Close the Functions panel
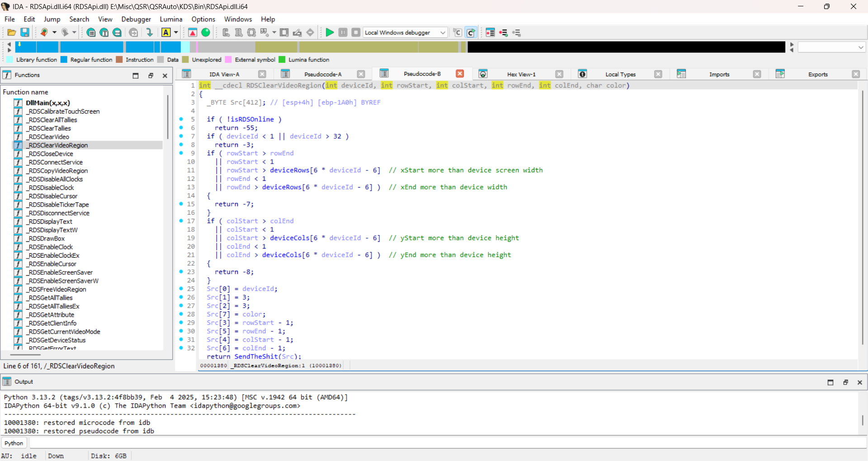 pyautogui.click(x=165, y=75)
